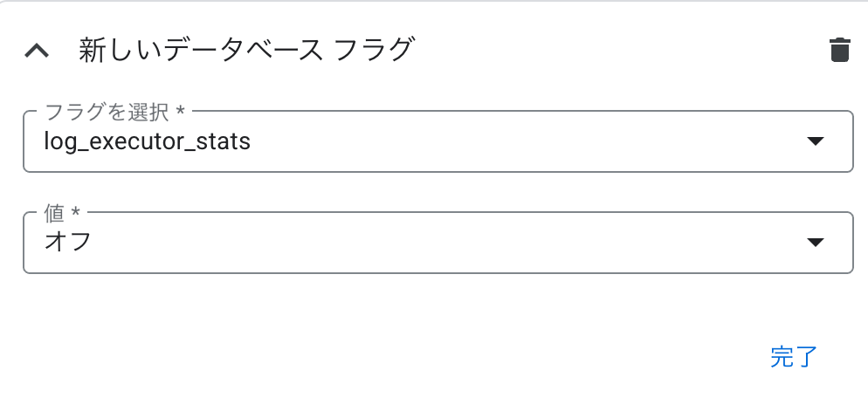Delete the new database flag via trash icon
The height and width of the screenshot is (398, 868).
(x=839, y=51)
